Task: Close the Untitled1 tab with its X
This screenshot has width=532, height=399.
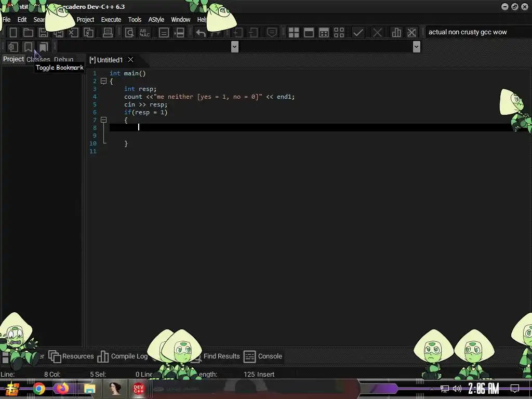Action: (130, 60)
